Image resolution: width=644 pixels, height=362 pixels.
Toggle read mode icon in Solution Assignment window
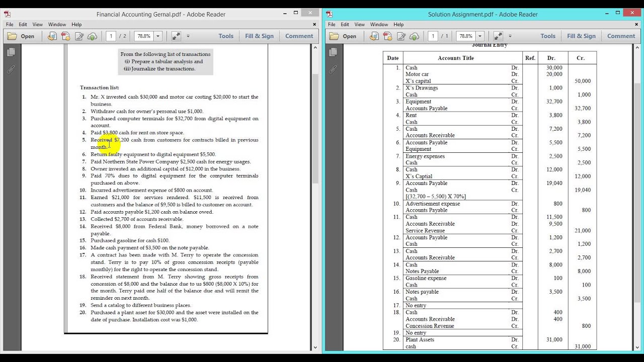pos(498,36)
